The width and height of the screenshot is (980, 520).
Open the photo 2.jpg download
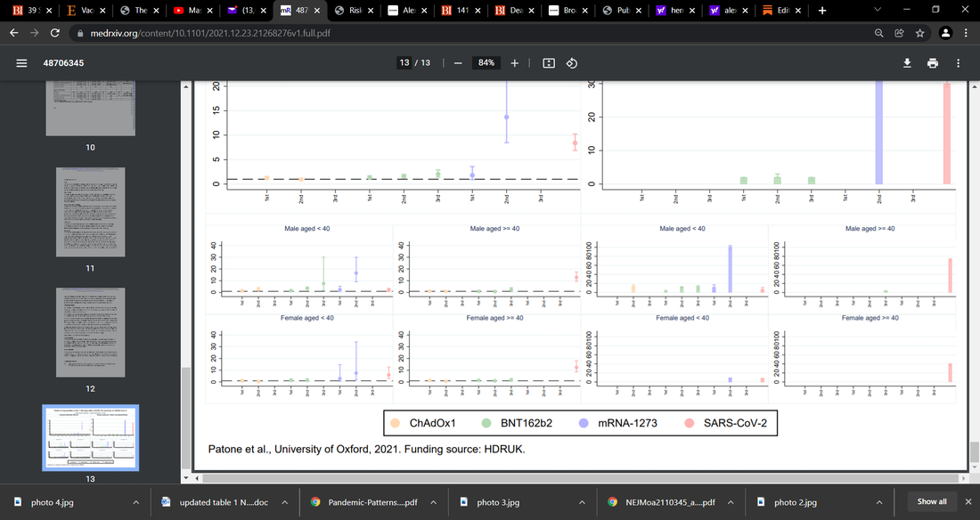(x=796, y=502)
